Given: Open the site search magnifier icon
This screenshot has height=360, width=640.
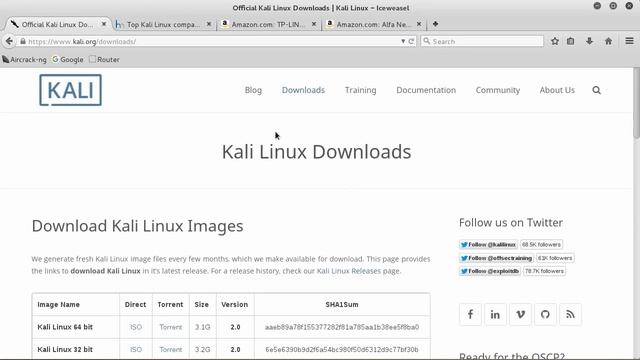Looking at the screenshot, I should pyautogui.click(x=596, y=90).
